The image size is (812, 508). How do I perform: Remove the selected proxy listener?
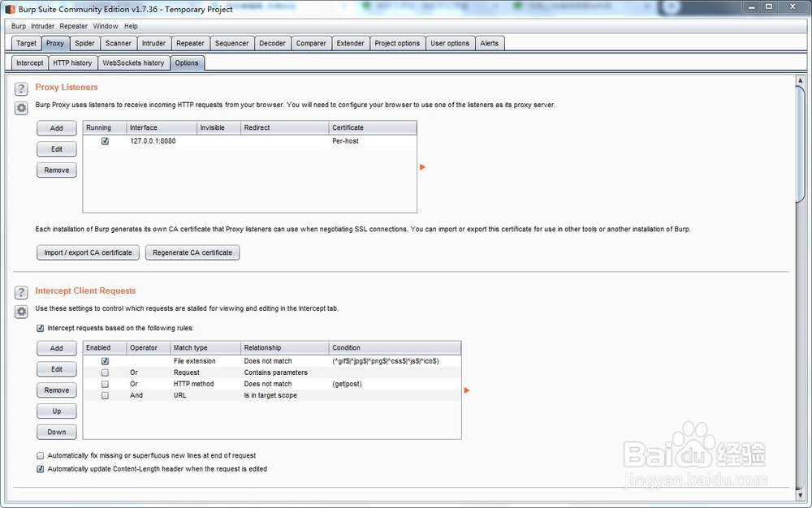(x=57, y=170)
